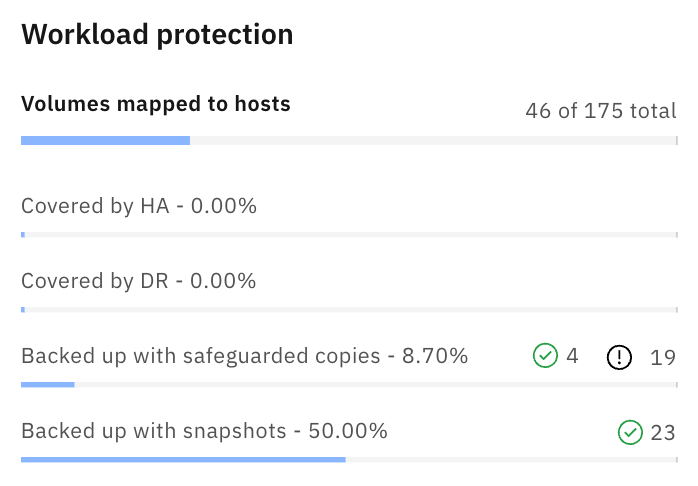Click the Workload protection heading
This screenshot has height=486, width=698.
tap(157, 34)
